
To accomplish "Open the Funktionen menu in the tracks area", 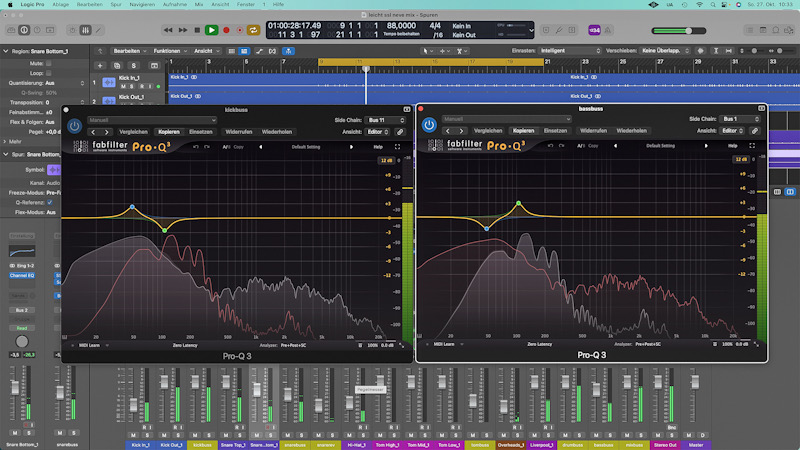I will [170, 51].
